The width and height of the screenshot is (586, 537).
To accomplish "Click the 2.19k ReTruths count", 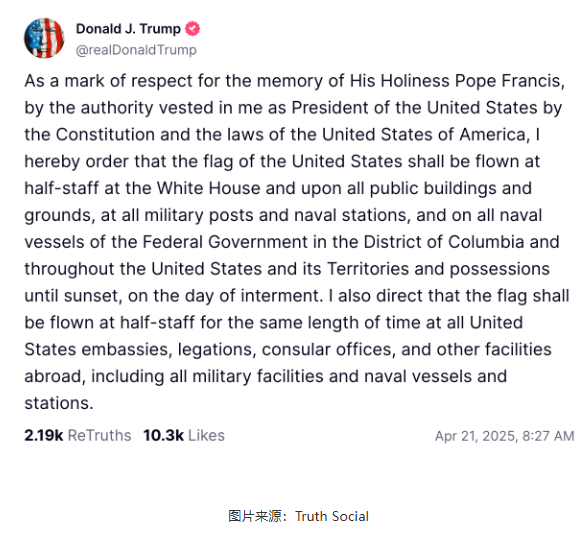I will (x=43, y=435).
